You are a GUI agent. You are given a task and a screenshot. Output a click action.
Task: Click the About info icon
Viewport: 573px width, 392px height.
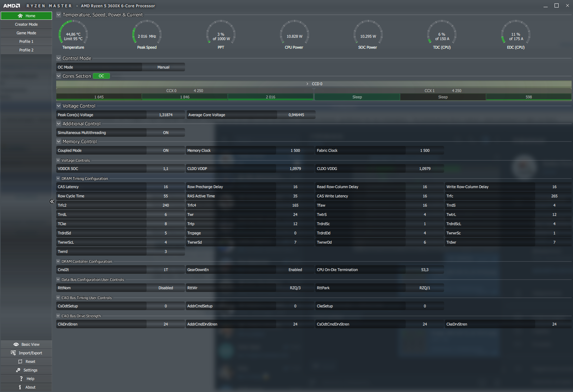pyautogui.click(x=20, y=387)
